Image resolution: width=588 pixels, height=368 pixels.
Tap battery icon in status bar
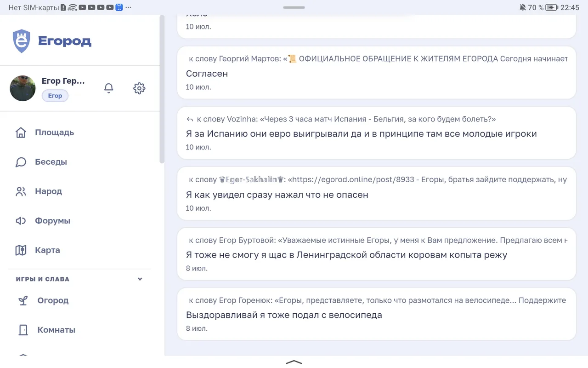click(551, 7)
